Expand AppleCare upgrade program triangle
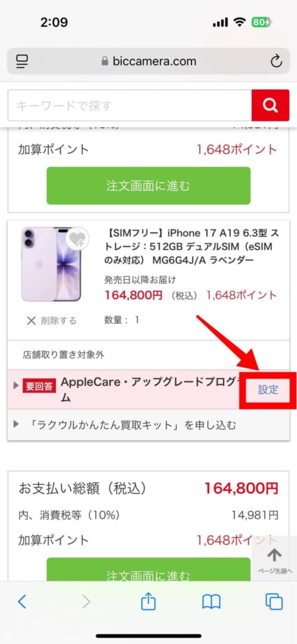The image size is (297, 644). pyautogui.click(x=16, y=386)
